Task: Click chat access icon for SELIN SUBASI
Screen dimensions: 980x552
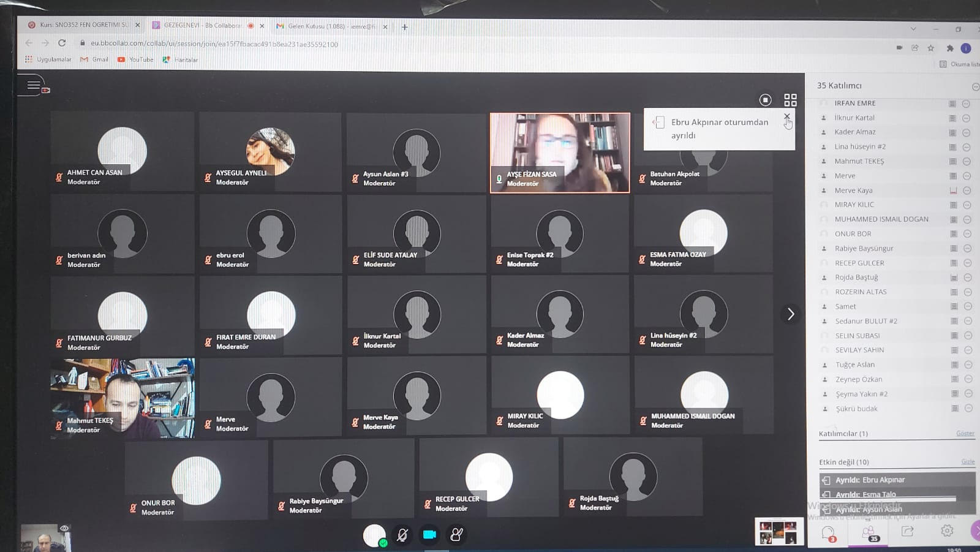Action: pyautogui.click(x=954, y=336)
